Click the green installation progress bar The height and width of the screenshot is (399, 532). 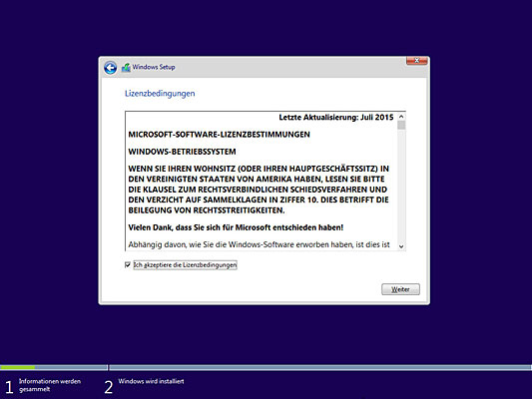18,367
